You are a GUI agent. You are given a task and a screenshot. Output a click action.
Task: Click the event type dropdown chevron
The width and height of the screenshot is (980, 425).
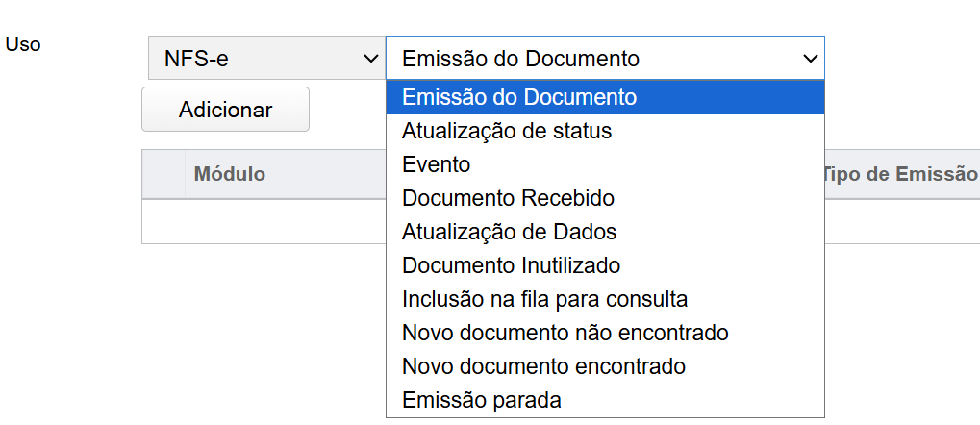[x=809, y=59]
